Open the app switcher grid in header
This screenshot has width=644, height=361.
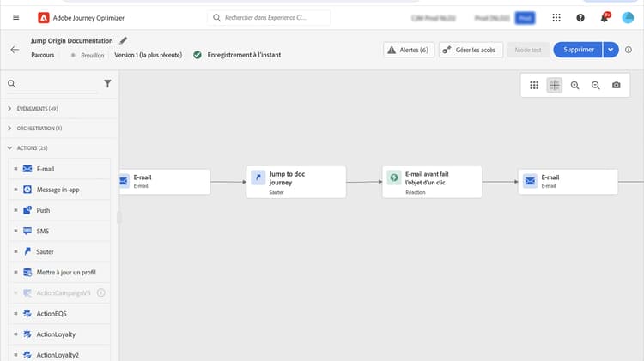[556, 17]
